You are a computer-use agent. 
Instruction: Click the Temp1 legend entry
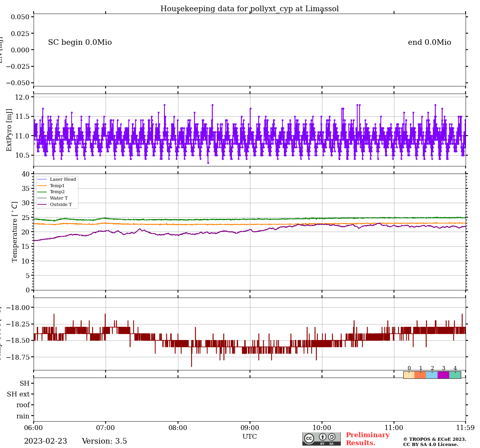coord(51,186)
